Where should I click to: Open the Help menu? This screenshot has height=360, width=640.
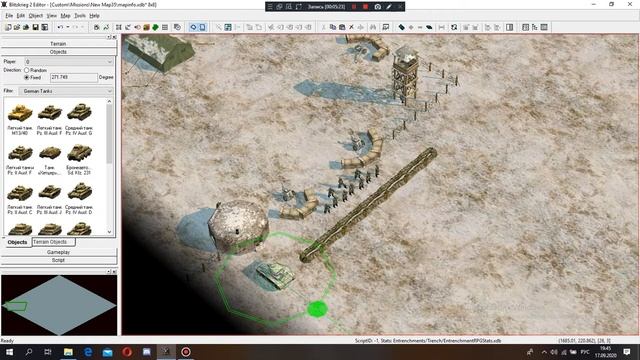coord(94,16)
